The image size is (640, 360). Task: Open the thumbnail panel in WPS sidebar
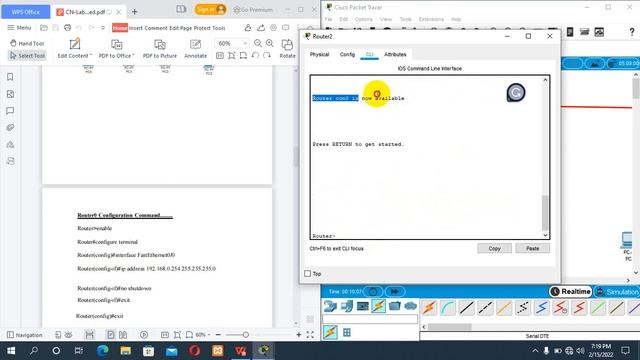click(x=10, y=94)
